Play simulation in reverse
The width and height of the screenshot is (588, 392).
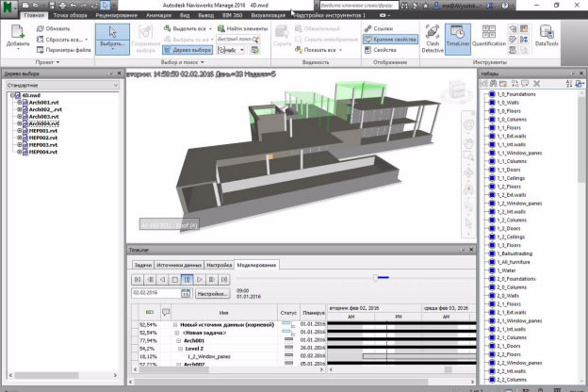click(x=162, y=280)
